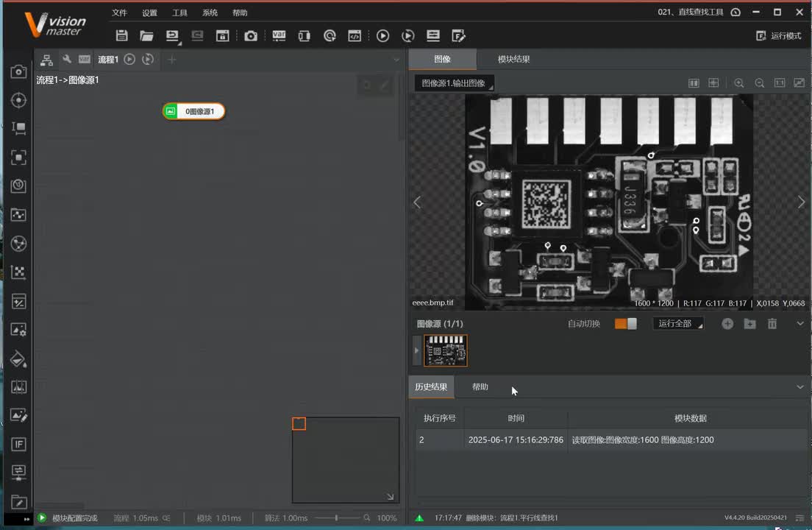Open the defect detection module group

pyautogui.click(x=18, y=387)
